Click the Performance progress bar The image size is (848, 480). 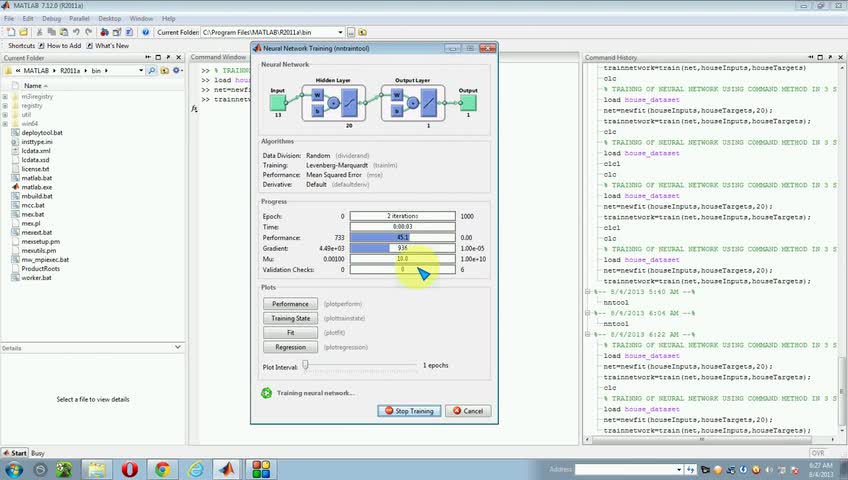point(402,237)
